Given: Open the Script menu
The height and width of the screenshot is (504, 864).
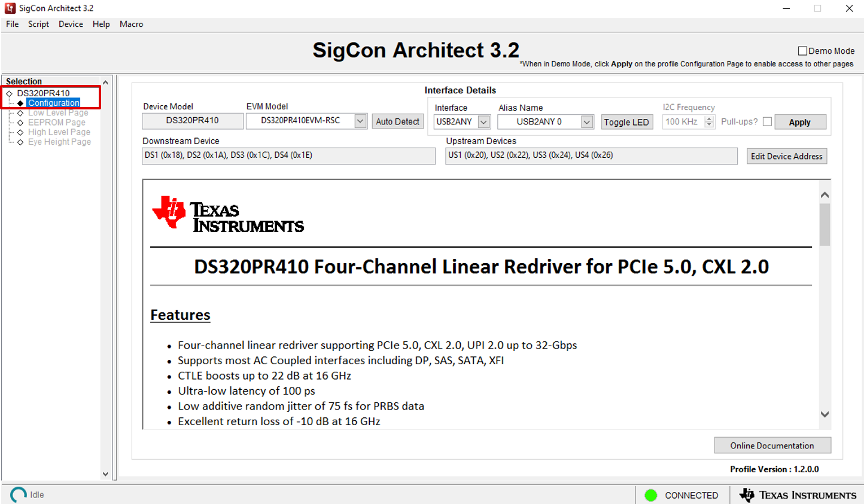Looking at the screenshot, I should [38, 24].
